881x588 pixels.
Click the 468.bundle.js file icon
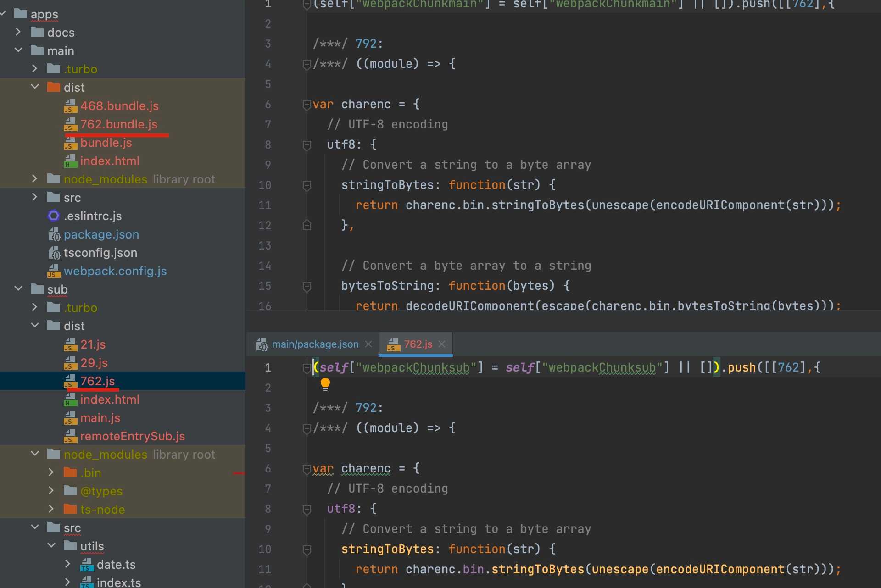[70, 106]
